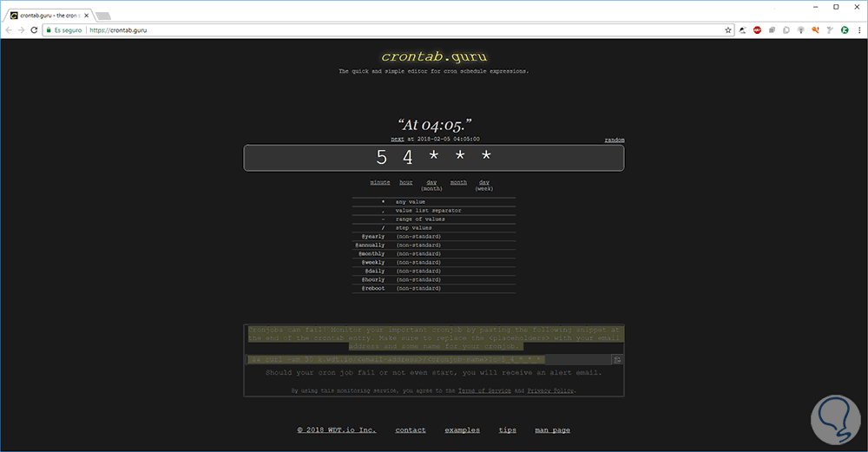Select the 'month' field label
The width and height of the screenshot is (868, 452).
pos(458,182)
